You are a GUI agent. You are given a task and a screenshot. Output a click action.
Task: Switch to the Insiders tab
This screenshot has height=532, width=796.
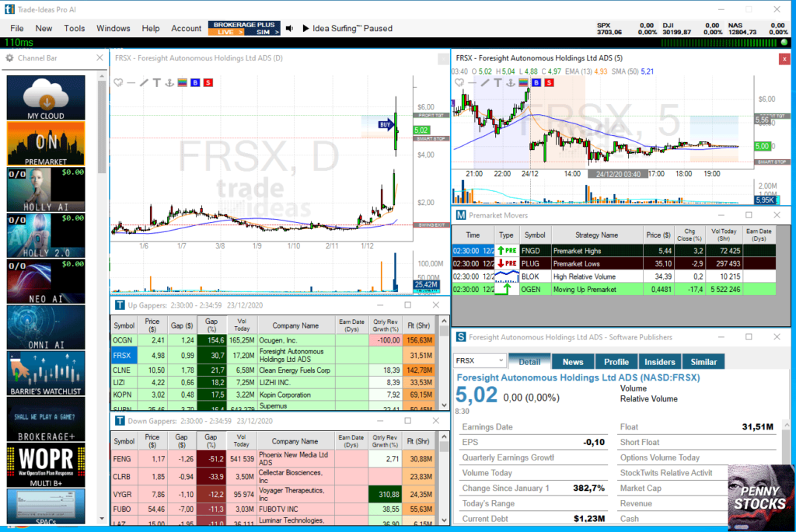[x=659, y=362]
